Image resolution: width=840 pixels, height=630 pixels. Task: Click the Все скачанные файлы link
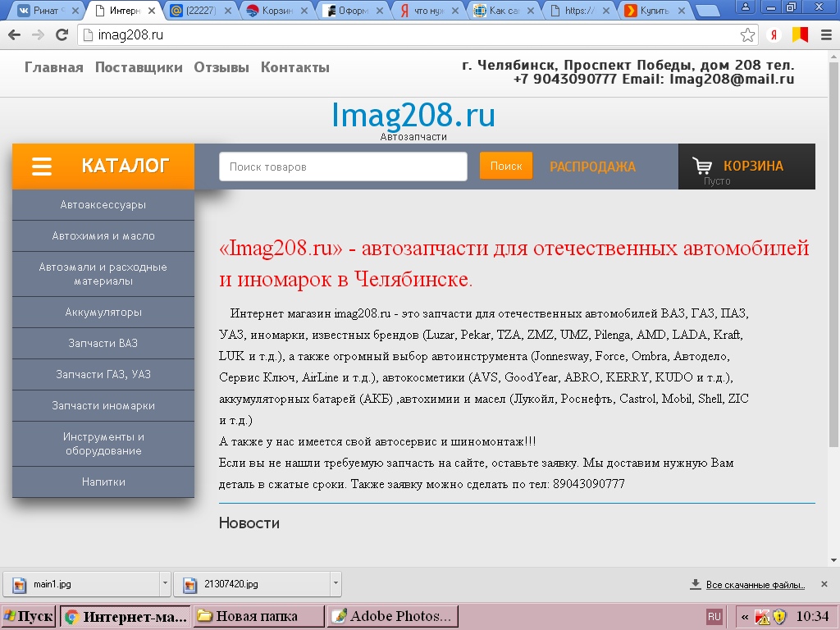[756, 584]
